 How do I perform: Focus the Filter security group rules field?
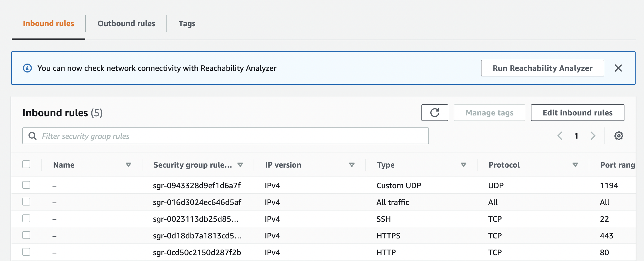[225, 136]
